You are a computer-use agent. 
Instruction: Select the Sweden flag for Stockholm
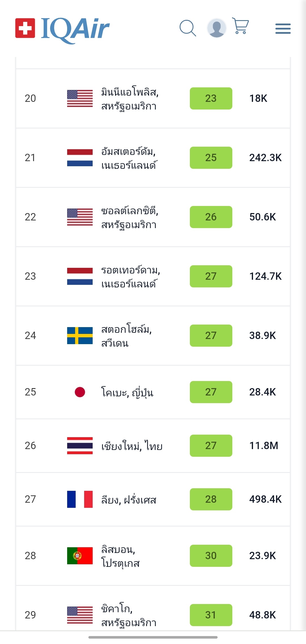pos(80,336)
